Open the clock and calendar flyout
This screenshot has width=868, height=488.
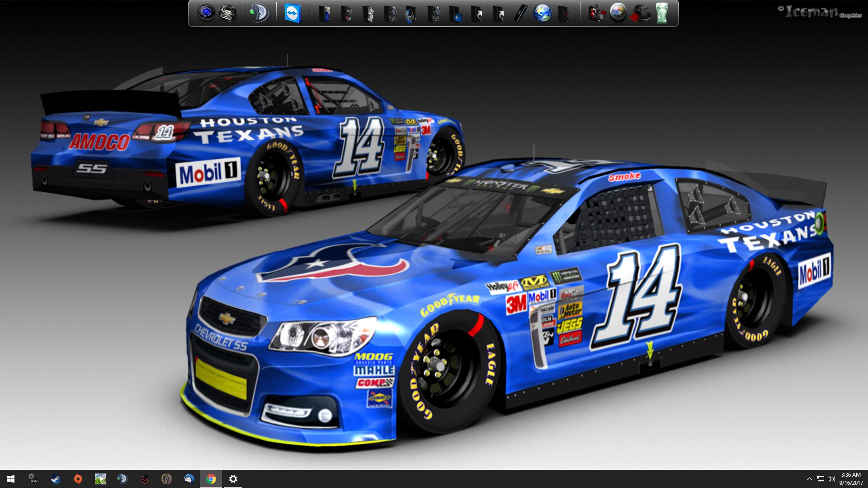click(x=851, y=479)
